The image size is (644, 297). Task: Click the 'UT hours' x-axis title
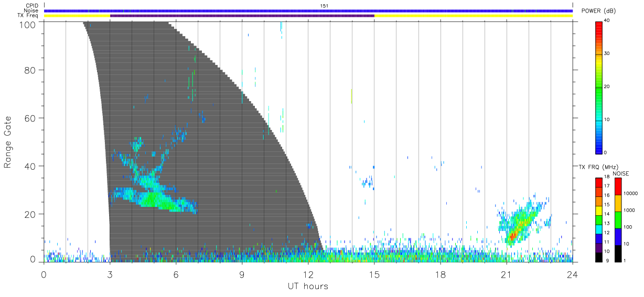[x=307, y=286]
